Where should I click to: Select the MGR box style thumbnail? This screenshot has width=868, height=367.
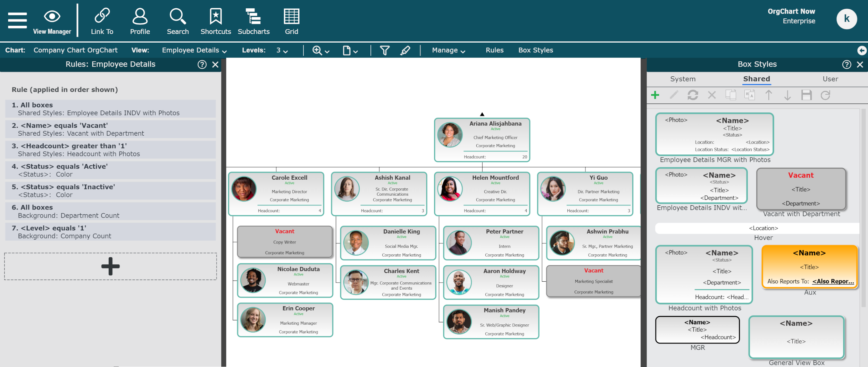(698, 330)
